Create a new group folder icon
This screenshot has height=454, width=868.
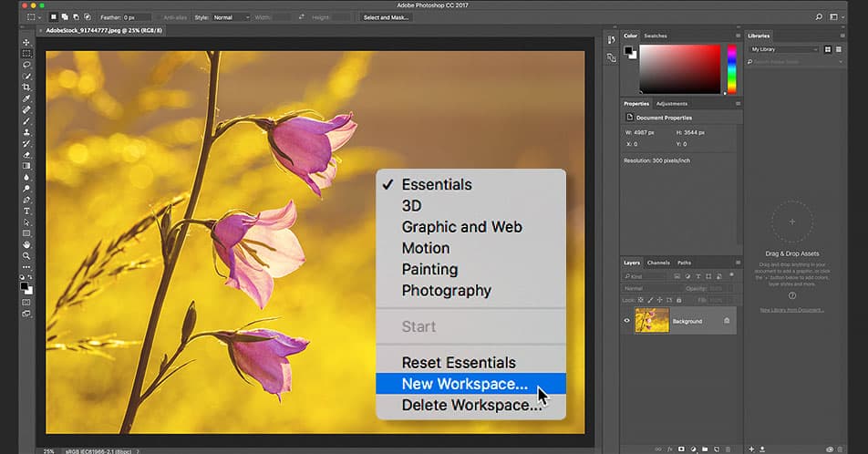pos(705,449)
